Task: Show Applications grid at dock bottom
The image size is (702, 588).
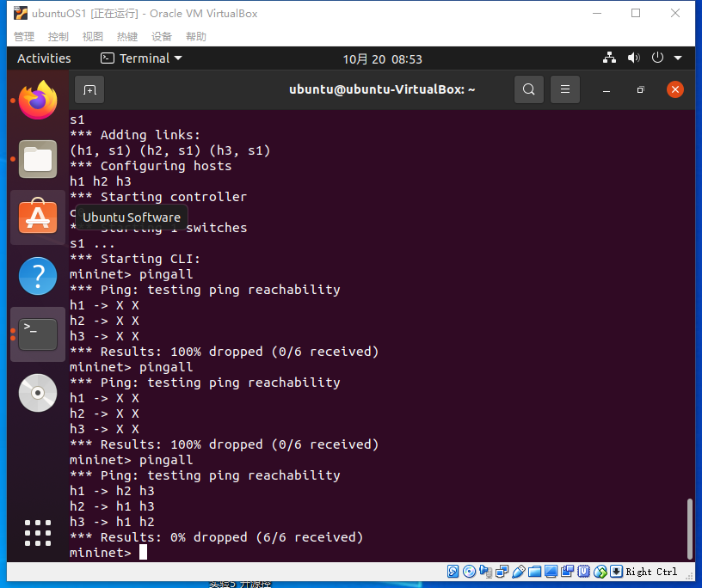Action: tap(38, 533)
